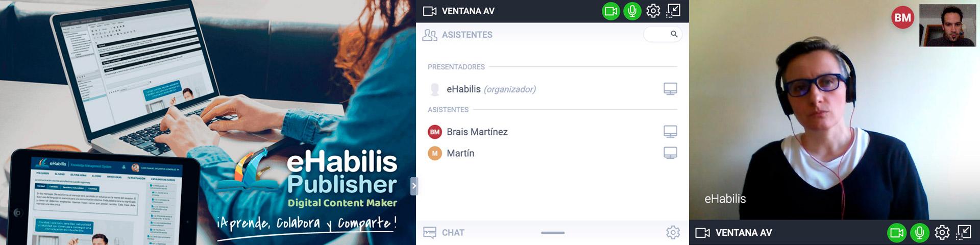Click the monitor icon beside Martín

(x=670, y=153)
